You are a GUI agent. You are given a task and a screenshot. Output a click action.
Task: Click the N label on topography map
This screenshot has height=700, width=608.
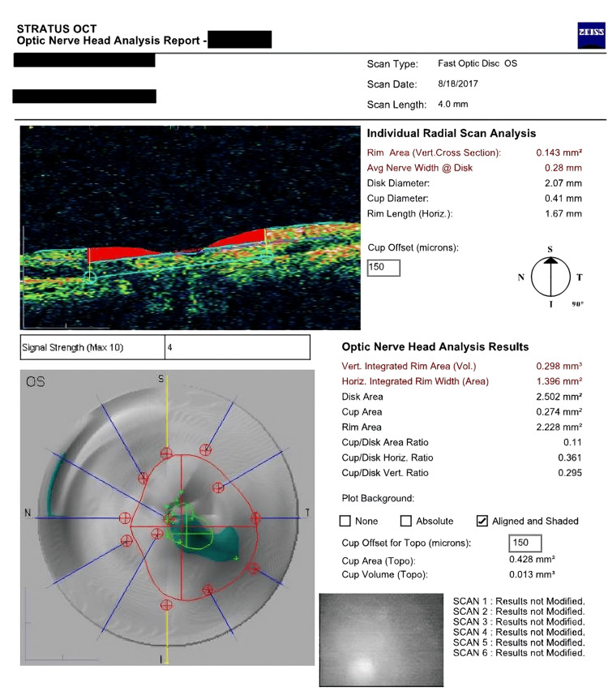click(28, 513)
